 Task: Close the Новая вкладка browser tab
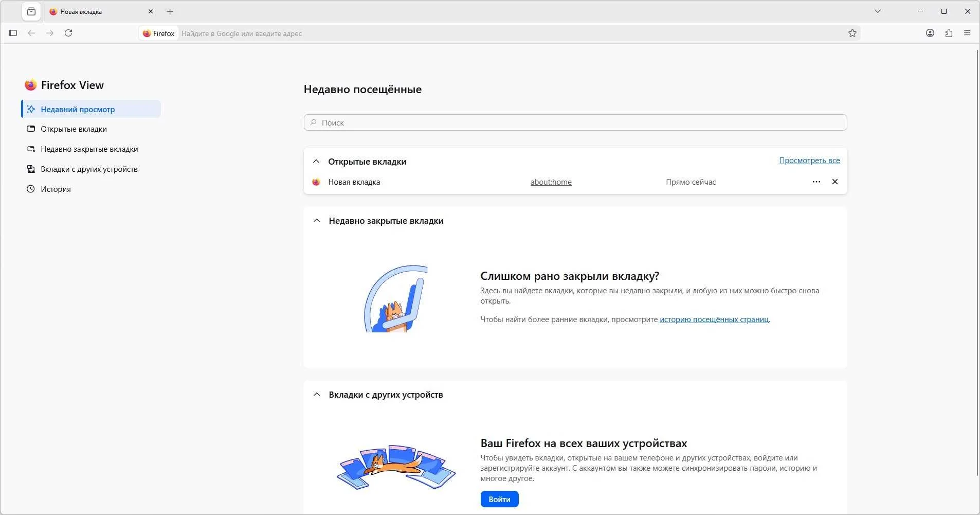coord(151,11)
